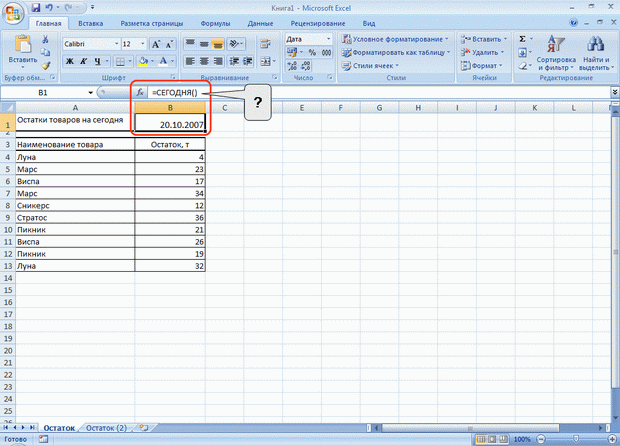Click Сортировка и фильтр button
620x446 pixels.
coord(556,53)
